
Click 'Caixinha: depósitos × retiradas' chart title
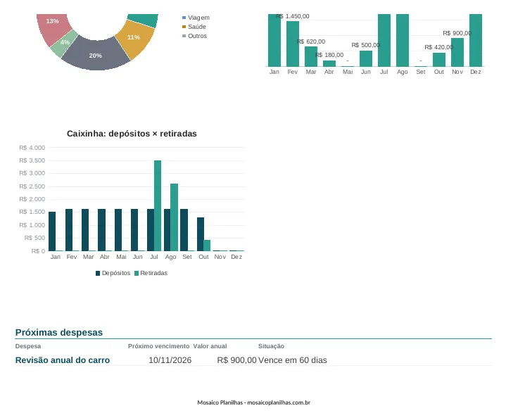click(x=132, y=134)
